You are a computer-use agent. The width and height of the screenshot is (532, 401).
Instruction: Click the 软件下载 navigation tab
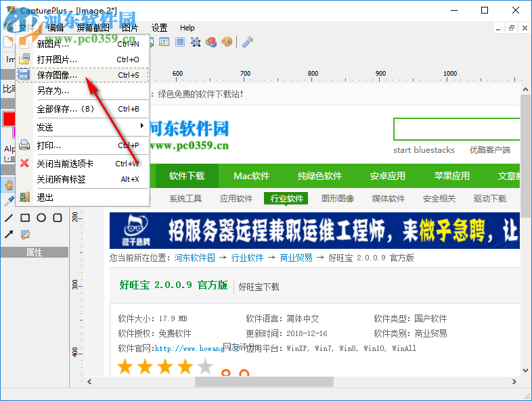(187, 176)
